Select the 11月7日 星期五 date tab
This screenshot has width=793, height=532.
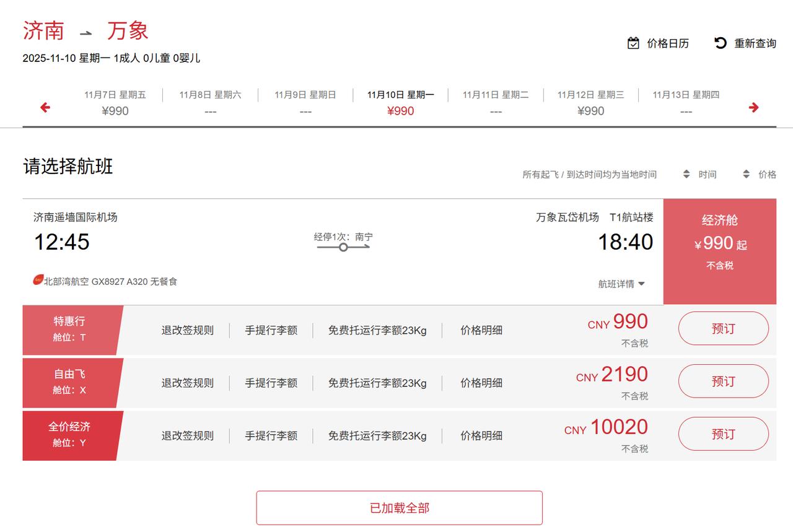click(x=115, y=103)
